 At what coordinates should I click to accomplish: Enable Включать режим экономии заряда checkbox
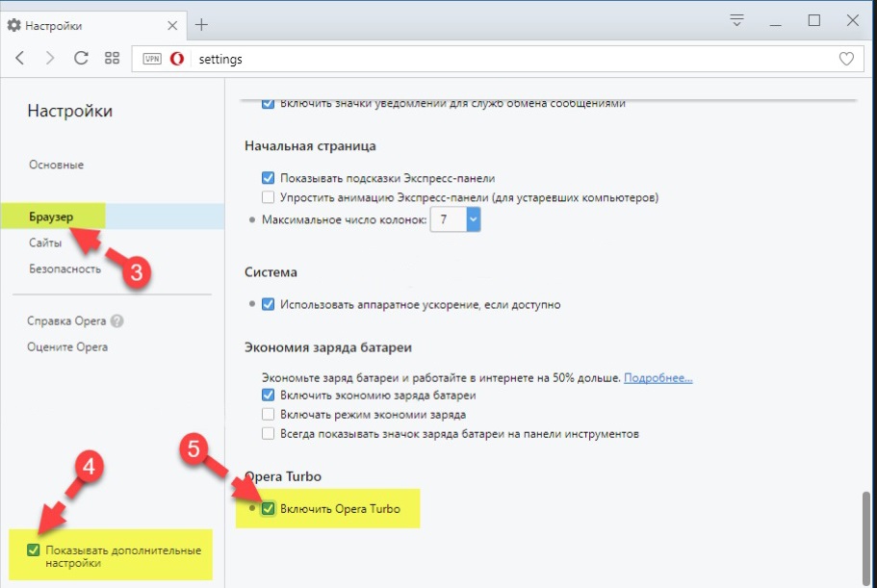tap(268, 414)
